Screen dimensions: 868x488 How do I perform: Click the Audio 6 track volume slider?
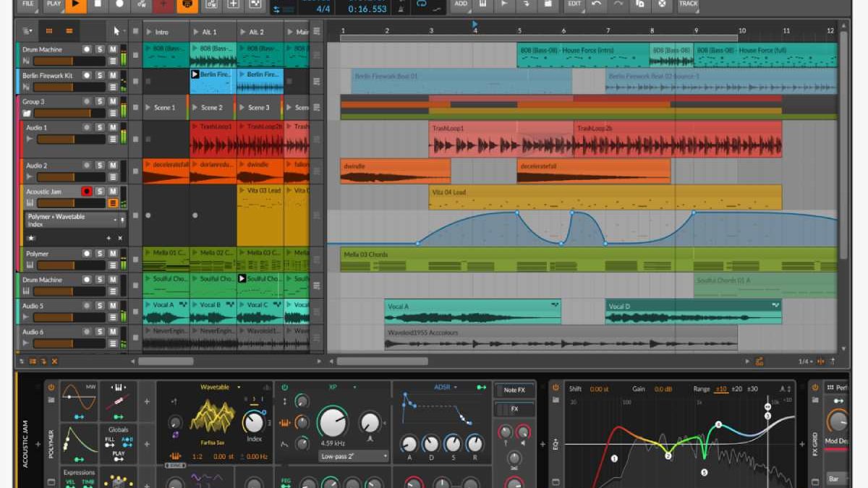coord(69,343)
